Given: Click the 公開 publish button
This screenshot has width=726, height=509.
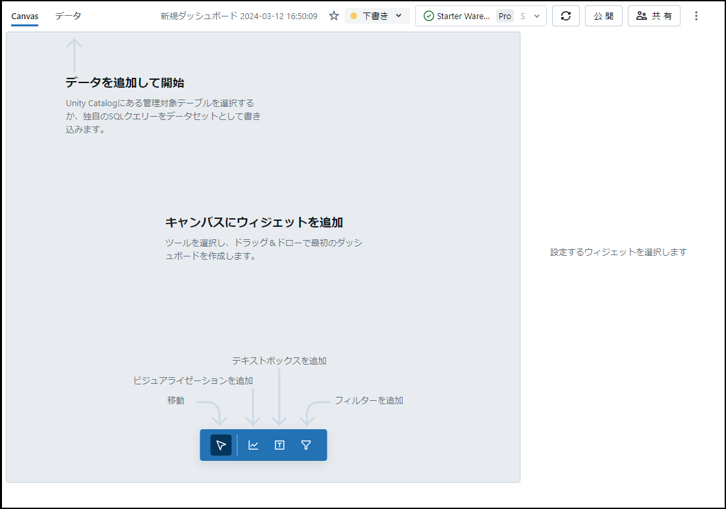Looking at the screenshot, I should click(x=604, y=16).
